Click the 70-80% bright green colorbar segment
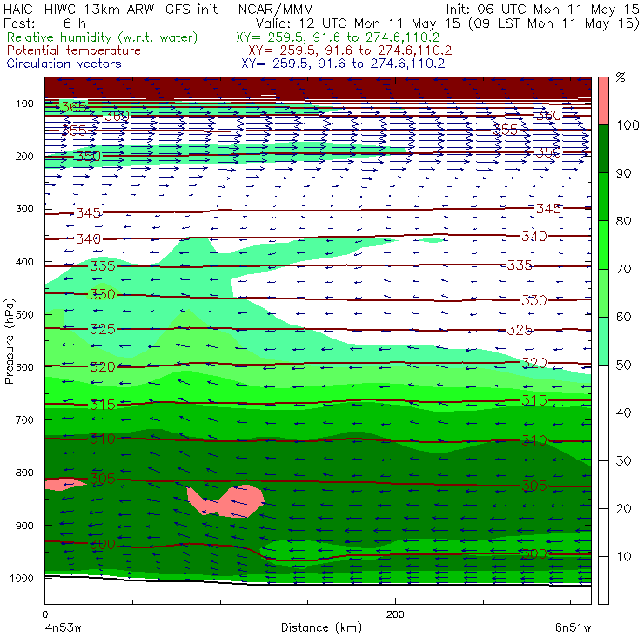Image resolution: width=644 pixels, height=644 pixels. click(603, 245)
